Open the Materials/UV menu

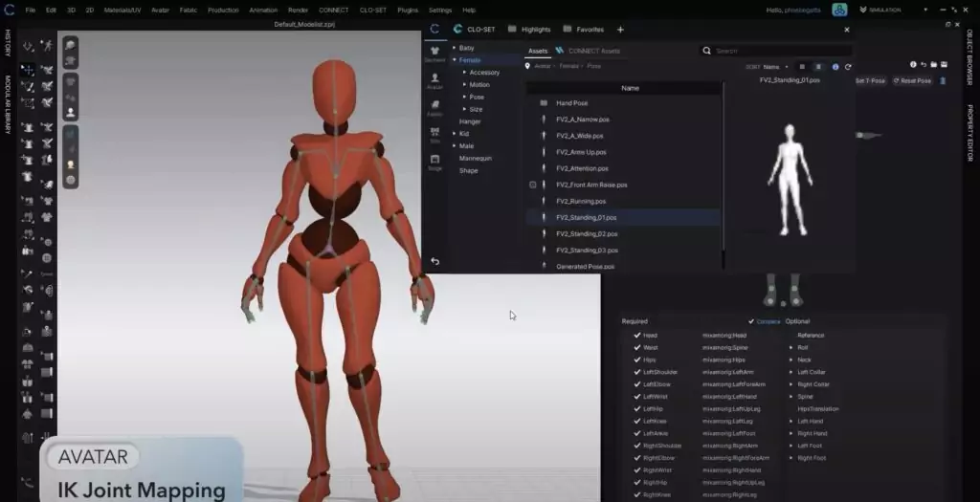coord(122,10)
